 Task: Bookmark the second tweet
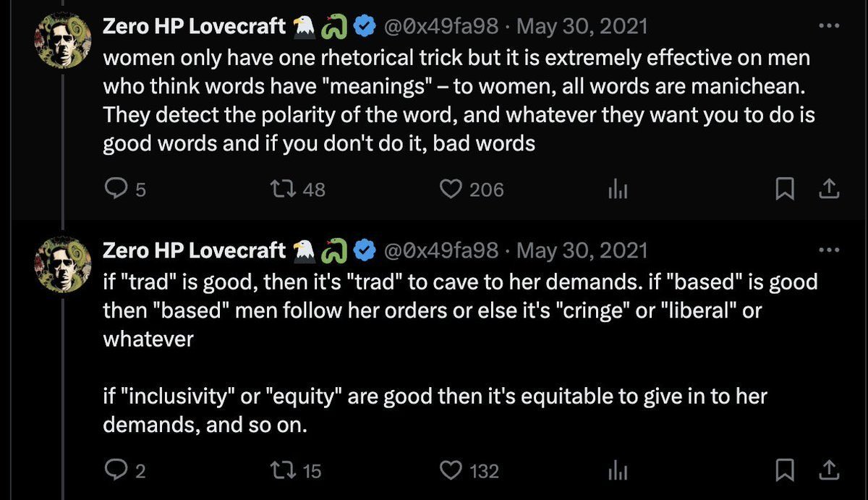click(785, 471)
